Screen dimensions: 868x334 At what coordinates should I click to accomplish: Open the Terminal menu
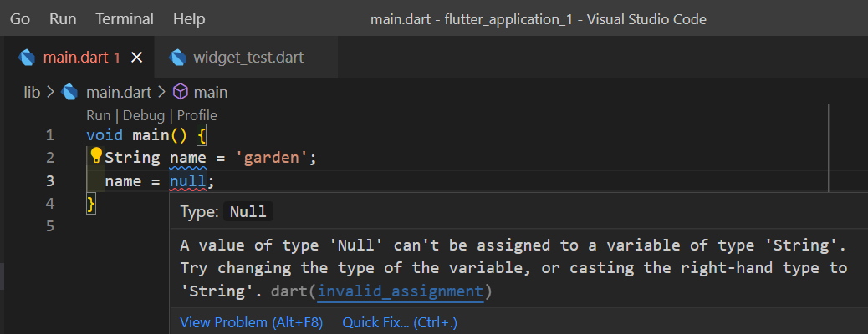125,19
